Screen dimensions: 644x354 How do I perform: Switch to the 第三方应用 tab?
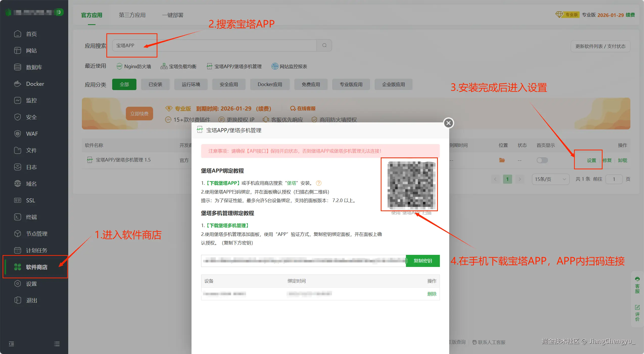pos(132,15)
